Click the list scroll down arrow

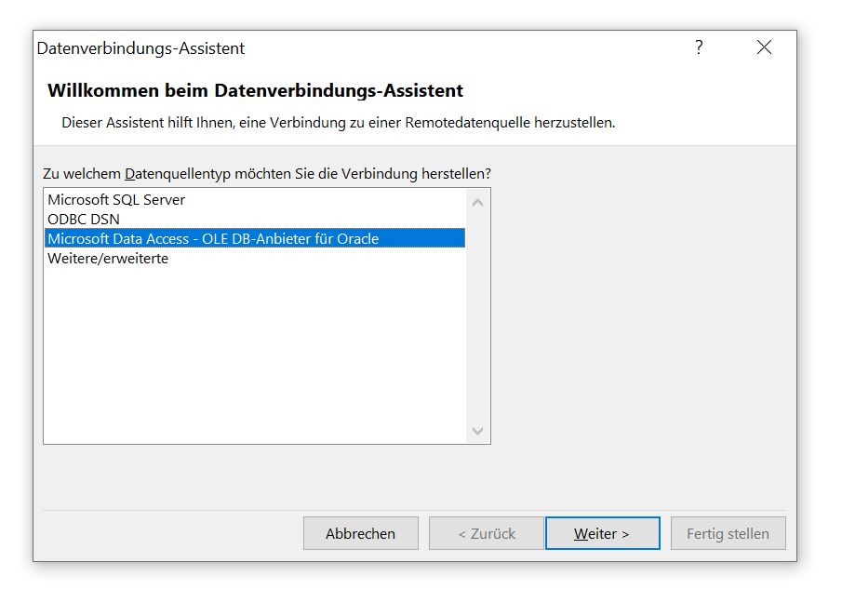coord(477,431)
